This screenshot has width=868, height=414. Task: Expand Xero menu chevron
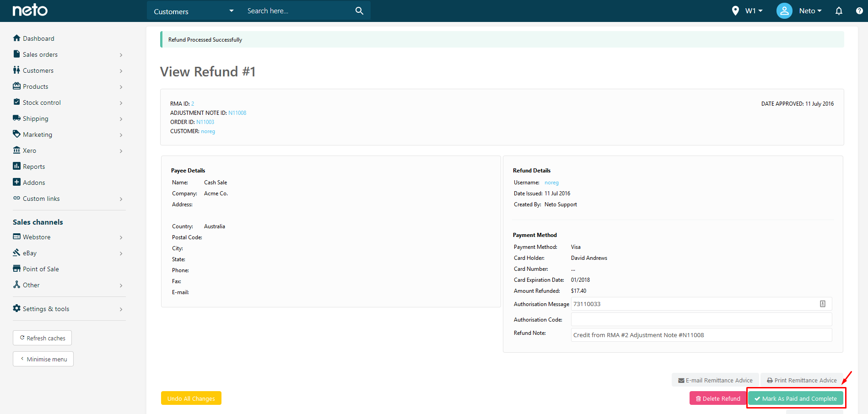coord(121,151)
